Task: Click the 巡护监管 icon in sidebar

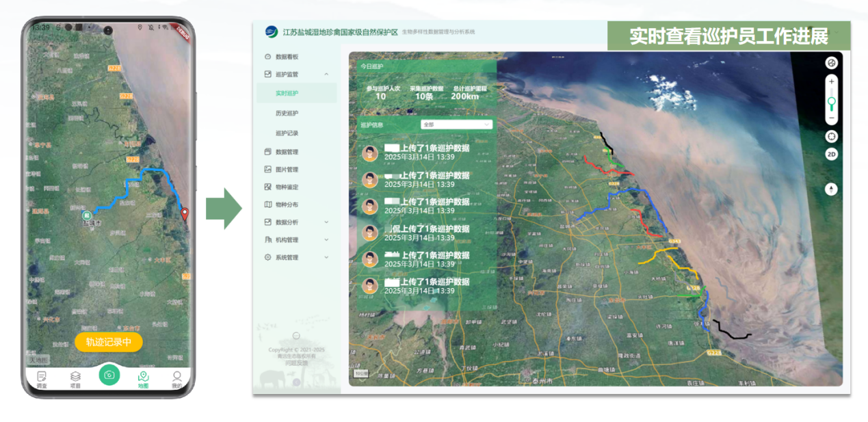Action: click(x=268, y=75)
